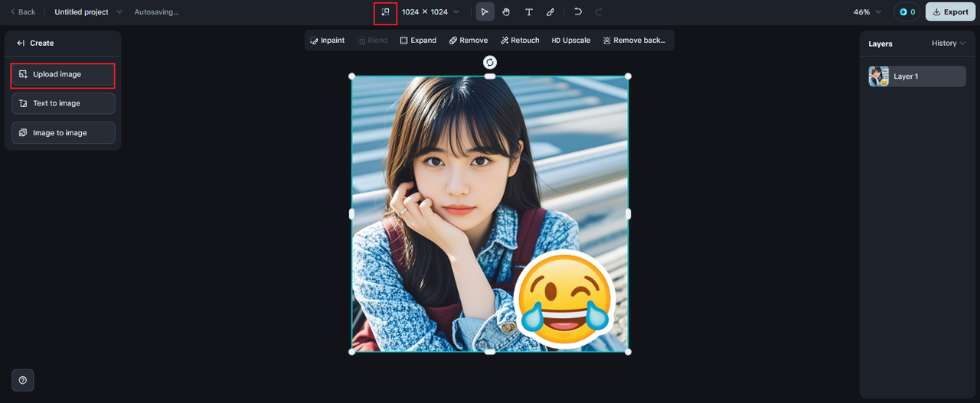Select the Expand tool
The height and width of the screenshot is (403, 980).
418,41
